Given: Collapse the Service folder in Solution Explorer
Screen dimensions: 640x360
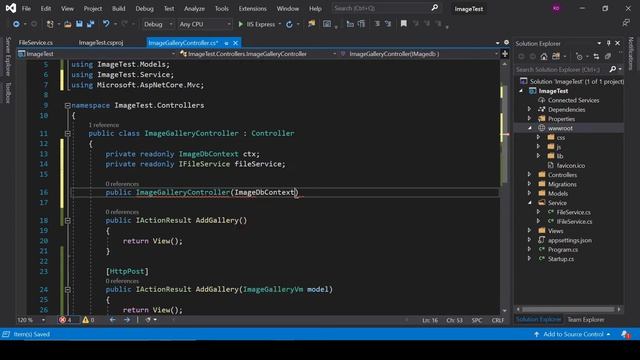Looking at the screenshot, I should click(x=529, y=203).
